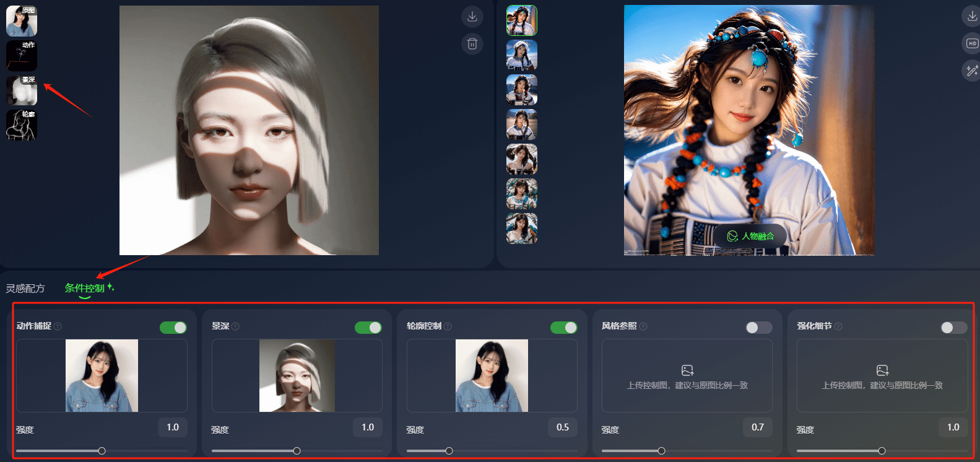Enable the 强化细节 toggle

954,328
